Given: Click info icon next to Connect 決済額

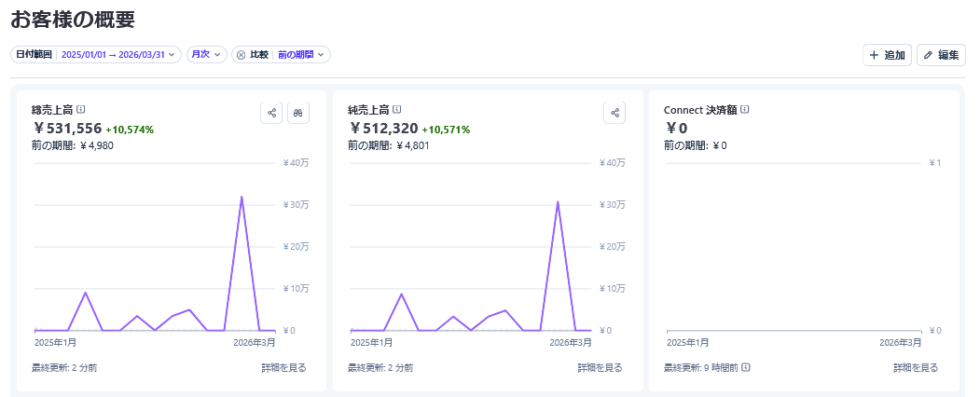Looking at the screenshot, I should point(744,109).
